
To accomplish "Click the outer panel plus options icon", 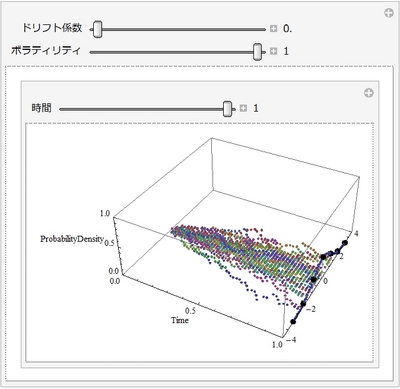I will pyautogui.click(x=389, y=14).
